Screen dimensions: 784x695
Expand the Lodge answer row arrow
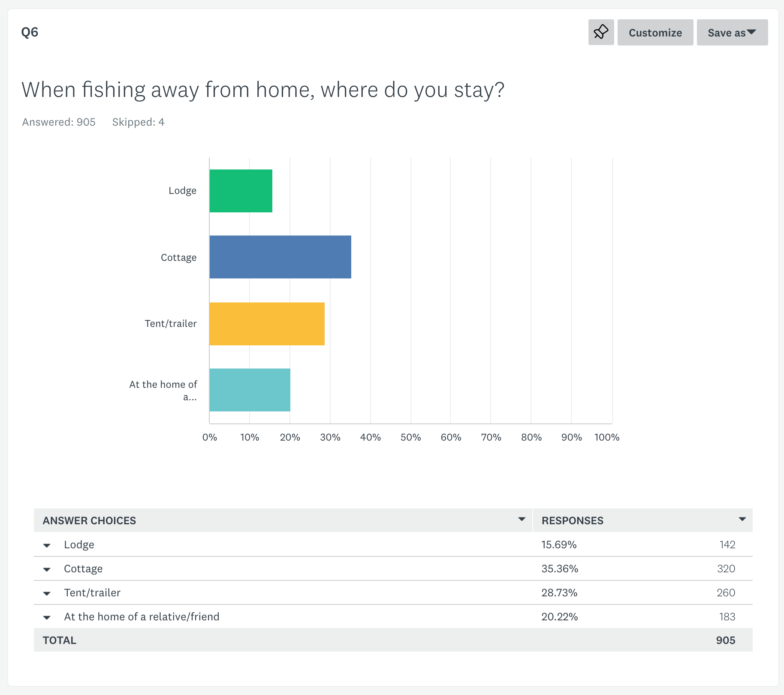click(x=47, y=545)
